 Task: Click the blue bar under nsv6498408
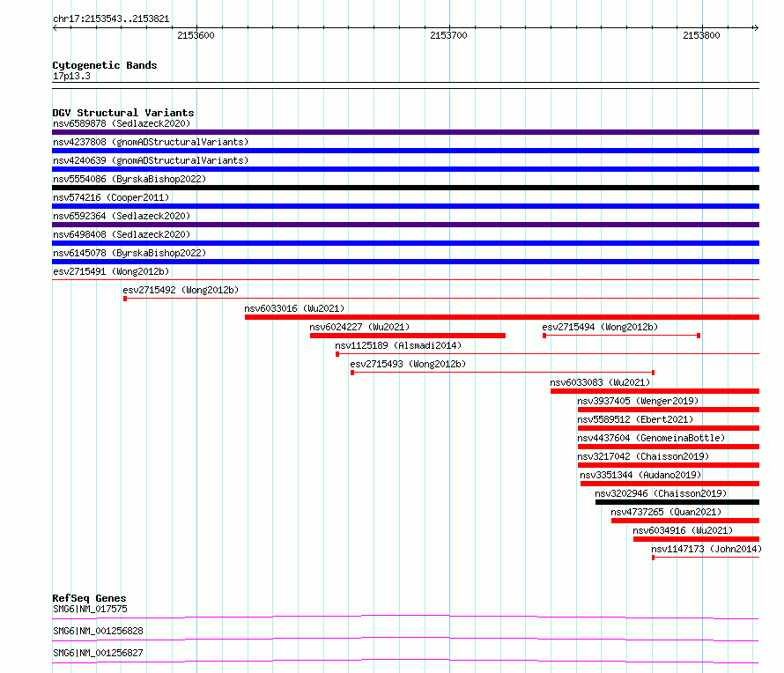[x=405, y=243]
